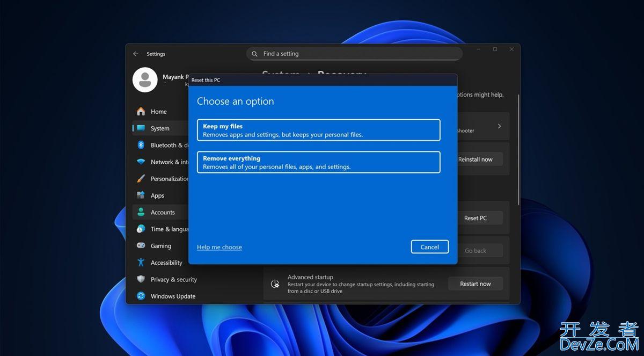Click the Advanced startup icon
The width and height of the screenshot is (644, 356).
tap(275, 284)
